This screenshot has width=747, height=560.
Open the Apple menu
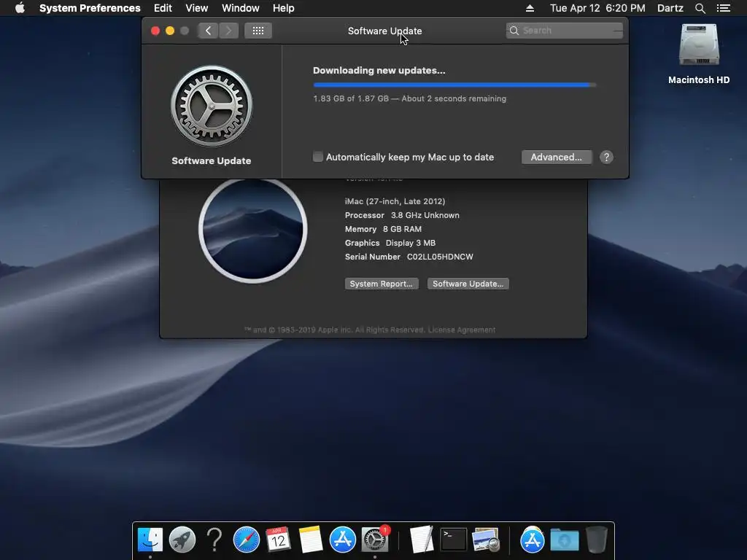pyautogui.click(x=20, y=8)
